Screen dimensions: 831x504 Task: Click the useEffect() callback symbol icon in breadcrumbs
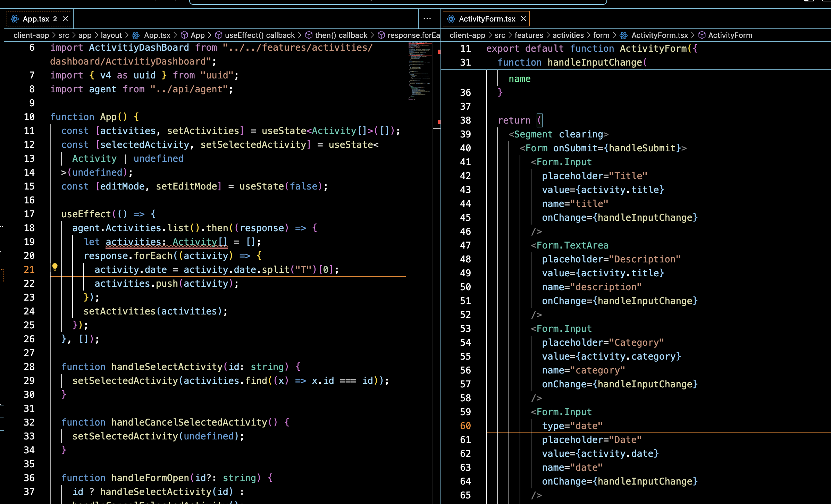point(219,35)
